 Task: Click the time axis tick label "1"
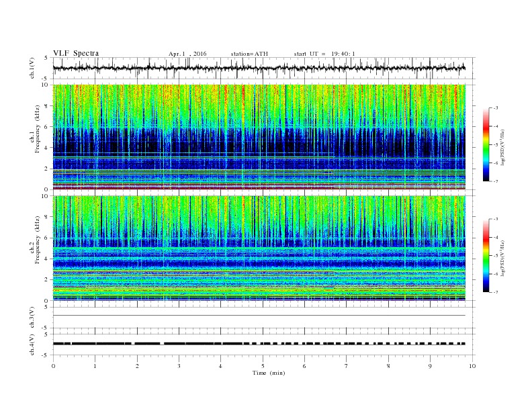[95, 366]
